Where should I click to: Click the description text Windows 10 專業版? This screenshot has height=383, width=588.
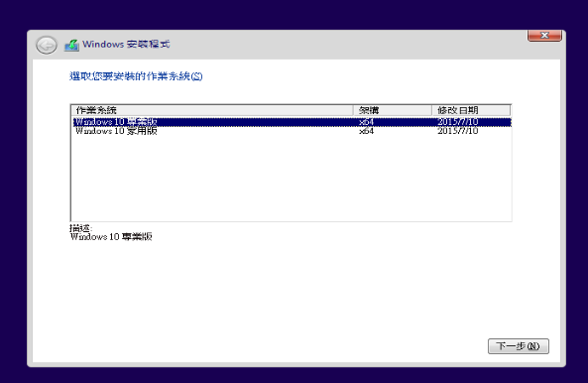coord(111,237)
